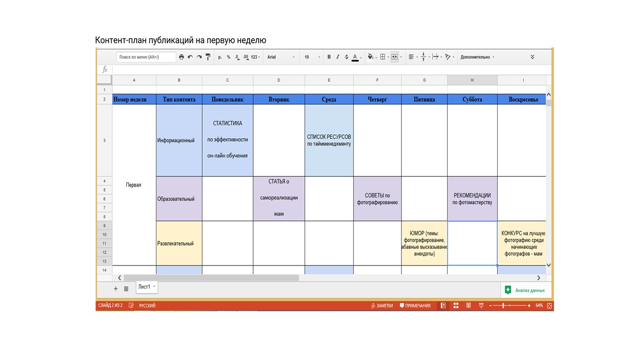
Task: Redo with the redo arrow icon
Action: [x=199, y=57]
